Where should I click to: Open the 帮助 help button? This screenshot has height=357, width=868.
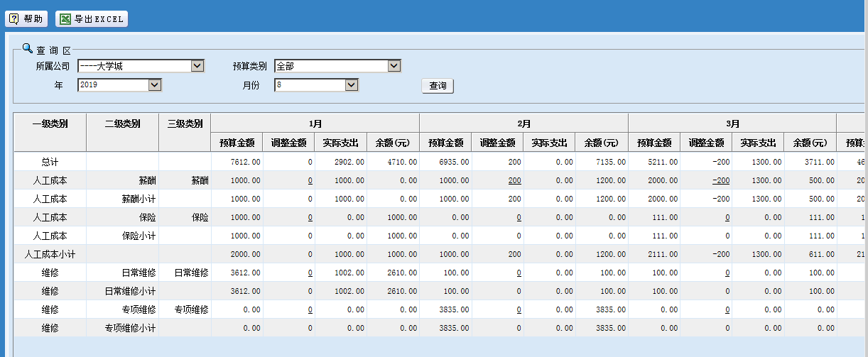pos(26,19)
